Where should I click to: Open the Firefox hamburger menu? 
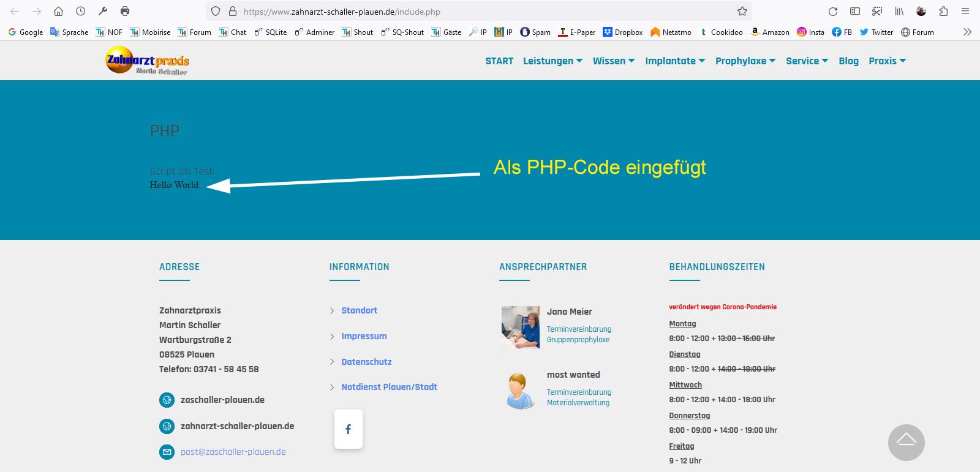965,12
